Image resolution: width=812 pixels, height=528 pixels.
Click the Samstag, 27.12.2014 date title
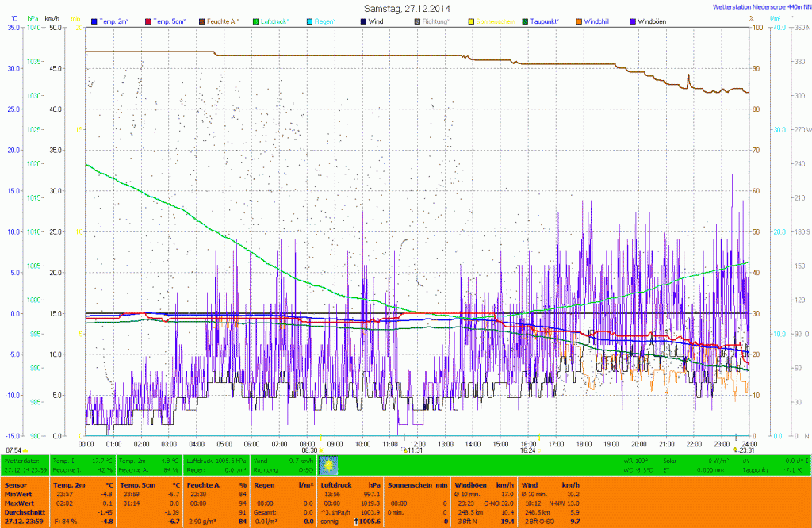pos(405,8)
